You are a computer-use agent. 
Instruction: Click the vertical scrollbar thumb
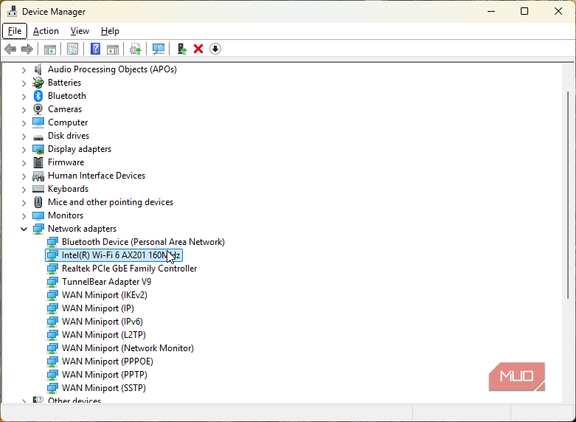pyautogui.click(x=568, y=195)
